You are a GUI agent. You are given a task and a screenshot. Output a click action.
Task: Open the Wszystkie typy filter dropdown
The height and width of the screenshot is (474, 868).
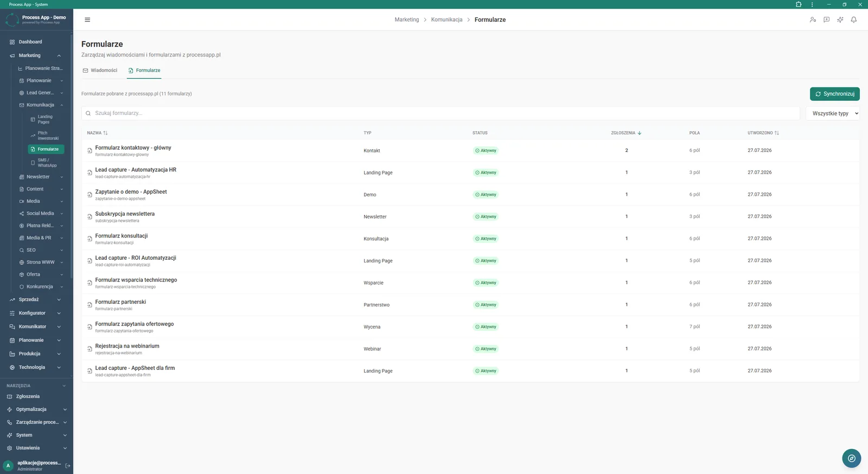coord(833,113)
